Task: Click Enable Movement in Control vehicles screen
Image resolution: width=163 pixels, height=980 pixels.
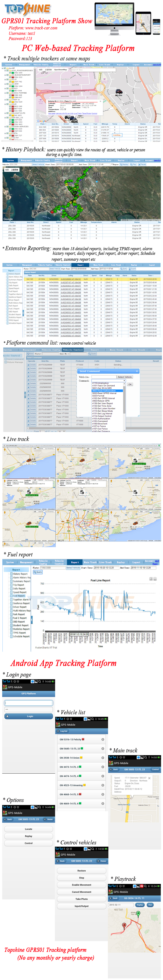Action: 81,885
